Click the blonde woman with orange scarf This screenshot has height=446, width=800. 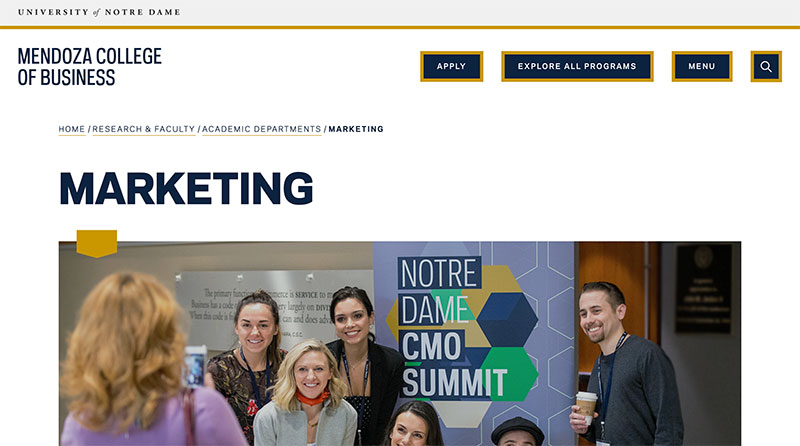pos(305,395)
